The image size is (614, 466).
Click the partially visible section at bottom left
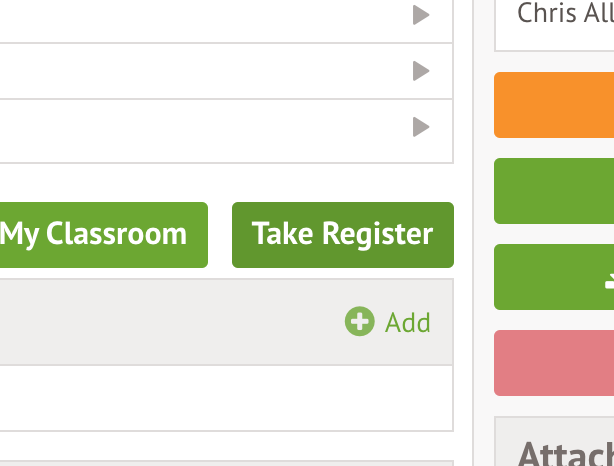pos(220,463)
